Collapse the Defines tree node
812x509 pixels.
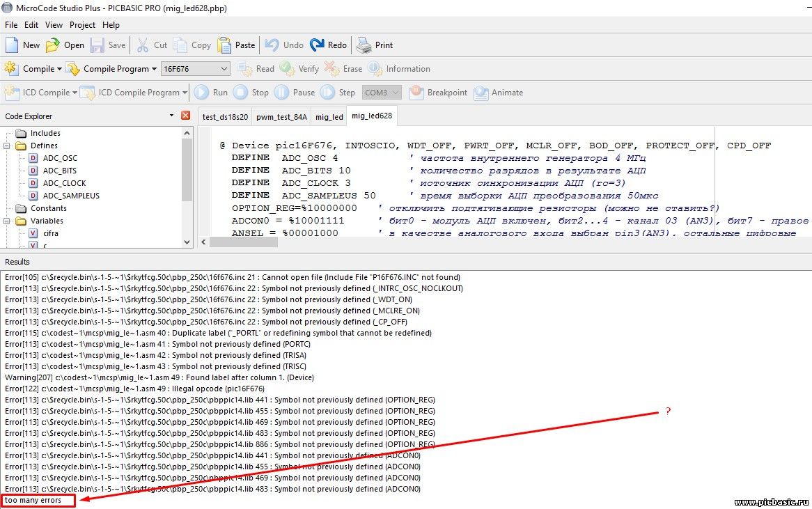7,146
